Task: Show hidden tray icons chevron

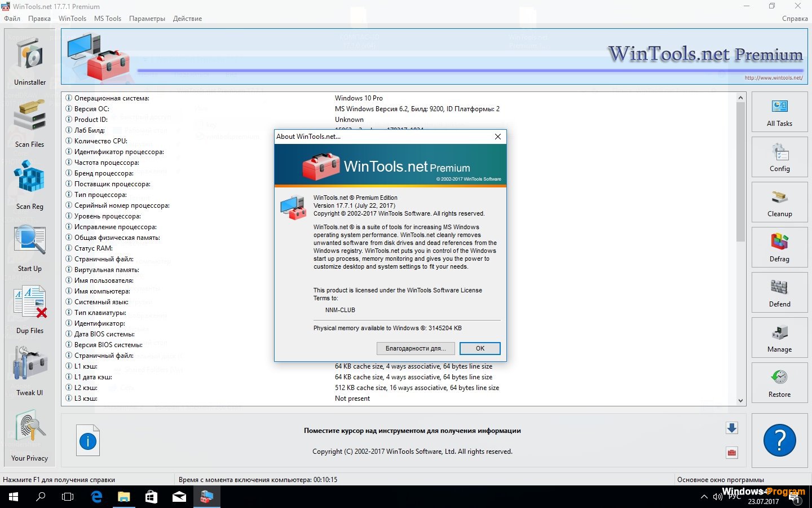Action: pos(704,497)
